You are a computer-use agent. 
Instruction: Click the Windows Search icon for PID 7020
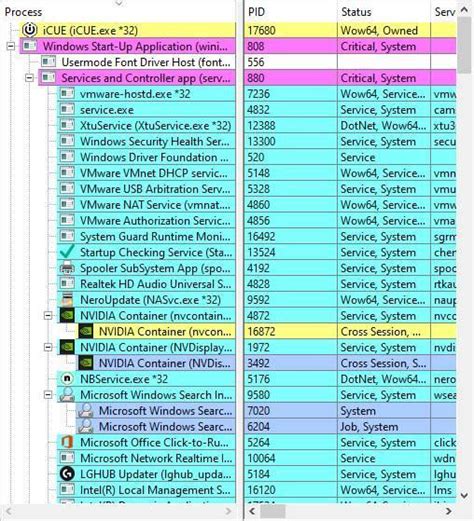tap(86, 410)
